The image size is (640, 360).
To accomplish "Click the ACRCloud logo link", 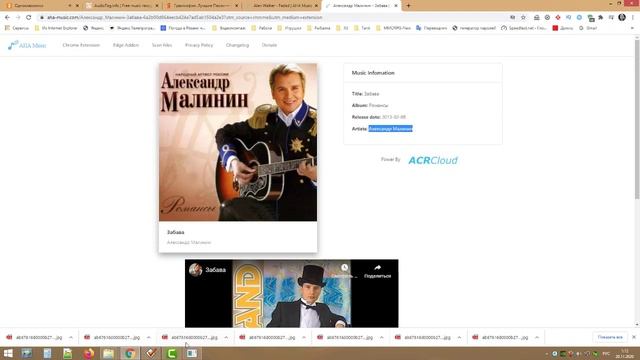I will pos(433,160).
